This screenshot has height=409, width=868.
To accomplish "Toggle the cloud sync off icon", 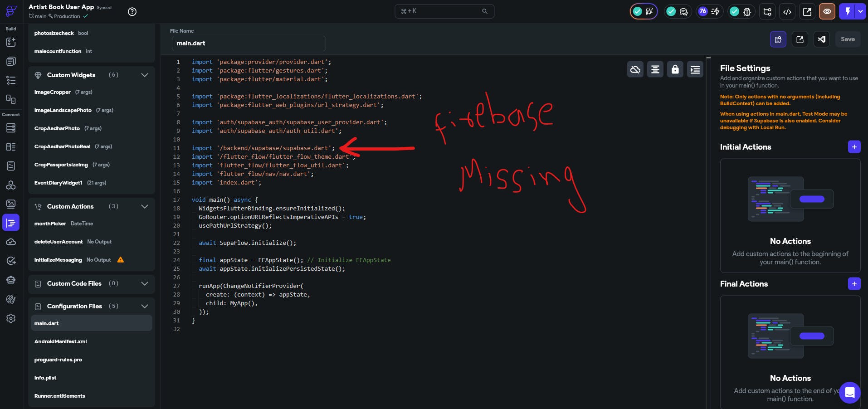I will 635,69.
